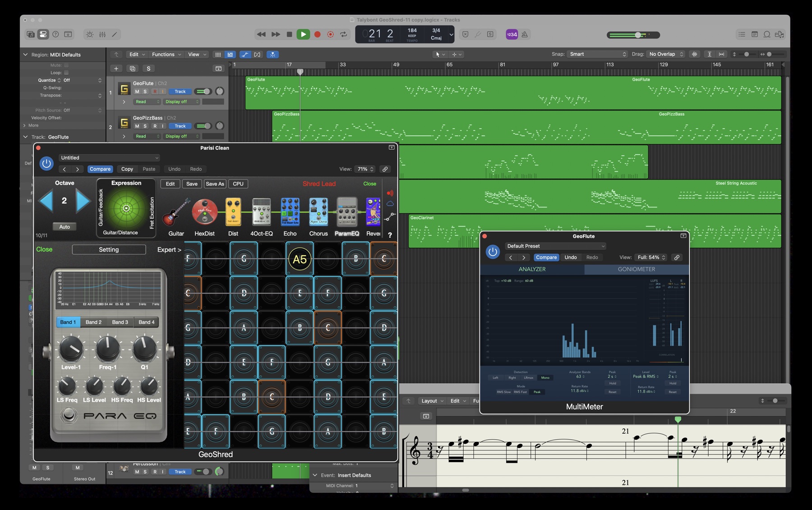Switch to the Goniometer tab in MultiMeter
Viewport: 812px width, 510px height.
pos(636,269)
